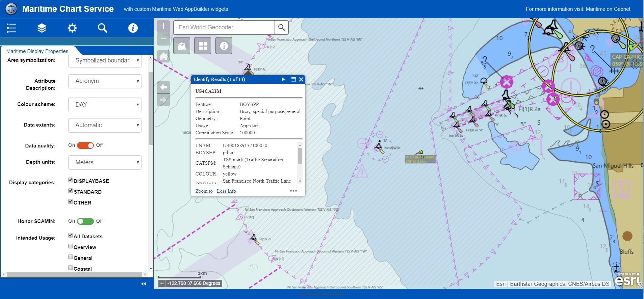This screenshot has width=644, height=299.
Task: Open the Colour scheme dropdown
Action: tap(105, 105)
